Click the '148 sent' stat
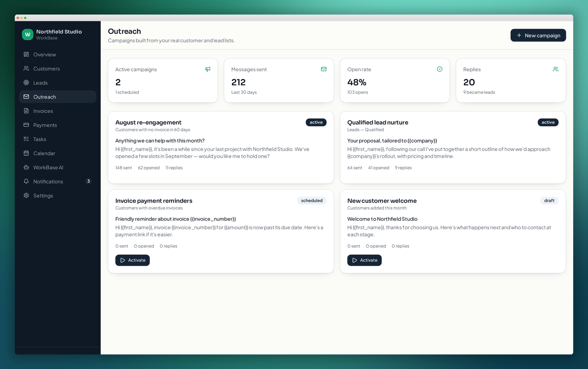 (x=124, y=168)
